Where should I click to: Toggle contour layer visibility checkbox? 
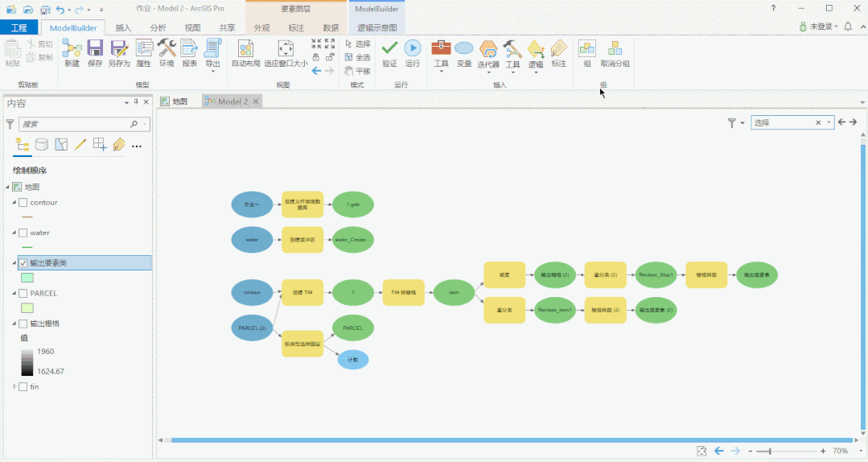click(23, 203)
